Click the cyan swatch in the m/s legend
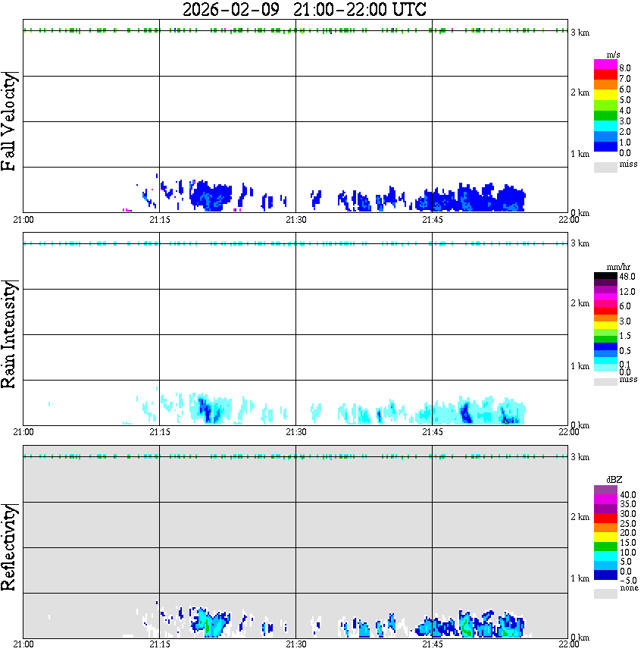The height and width of the screenshot is (658, 644). (x=605, y=126)
